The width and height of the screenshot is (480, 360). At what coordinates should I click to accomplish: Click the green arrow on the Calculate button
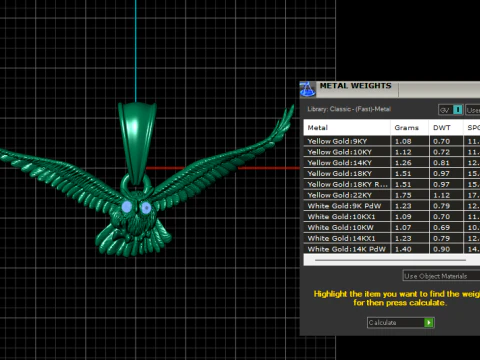pyautogui.click(x=429, y=322)
